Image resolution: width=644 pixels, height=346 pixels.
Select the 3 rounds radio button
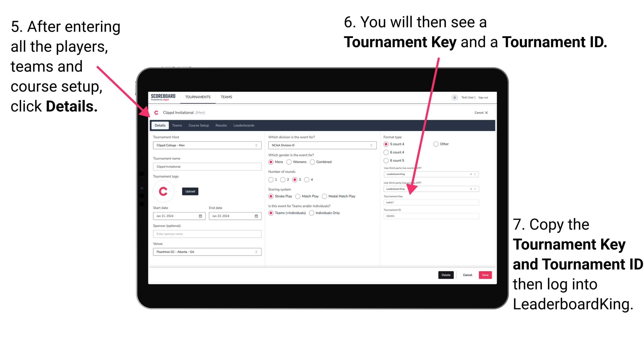click(x=300, y=179)
